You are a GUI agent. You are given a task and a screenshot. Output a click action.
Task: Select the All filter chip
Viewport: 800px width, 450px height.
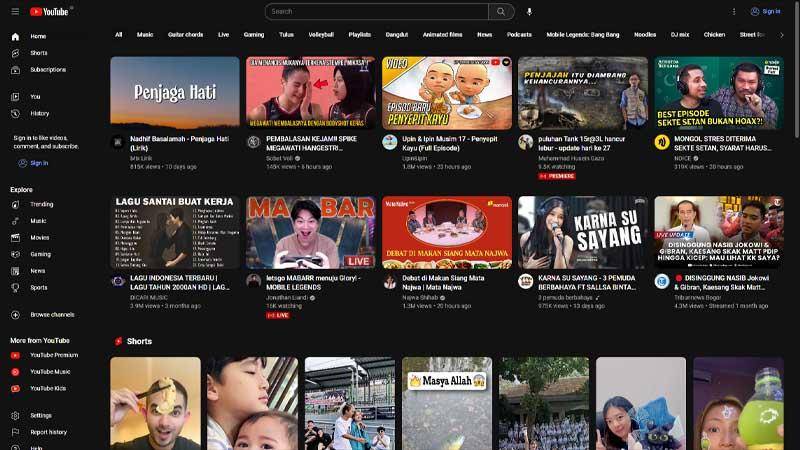(x=118, y=35)
